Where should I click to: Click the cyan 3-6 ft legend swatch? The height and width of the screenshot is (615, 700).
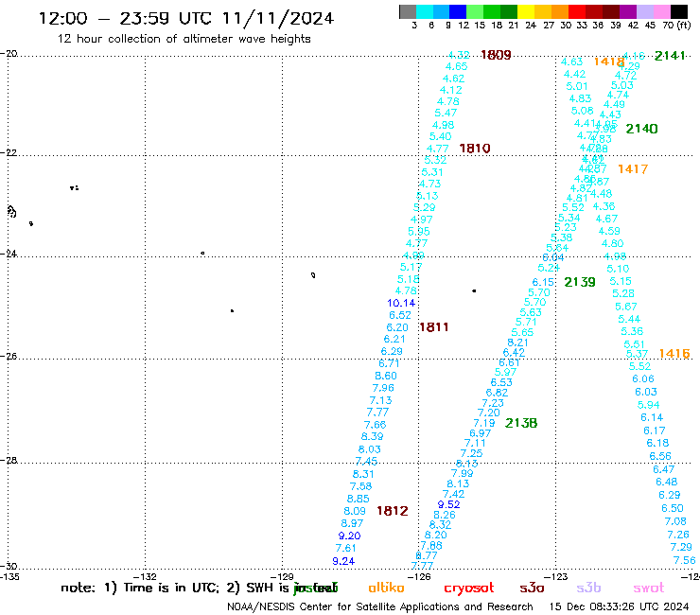[x=425, y=11]
